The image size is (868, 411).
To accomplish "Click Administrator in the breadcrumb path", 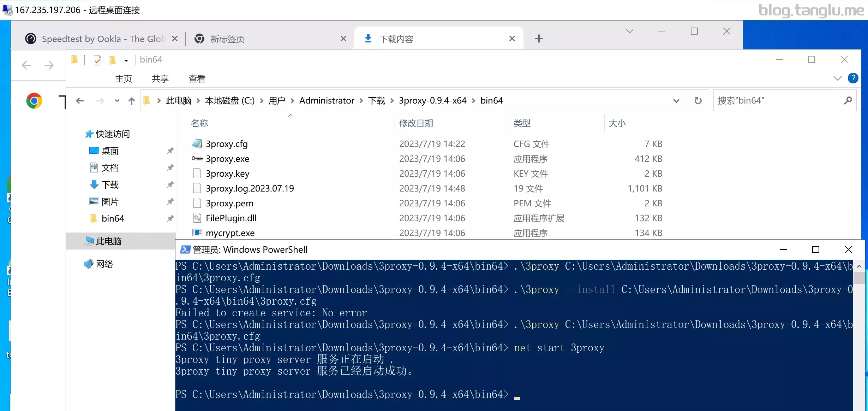I will [327, 101].
